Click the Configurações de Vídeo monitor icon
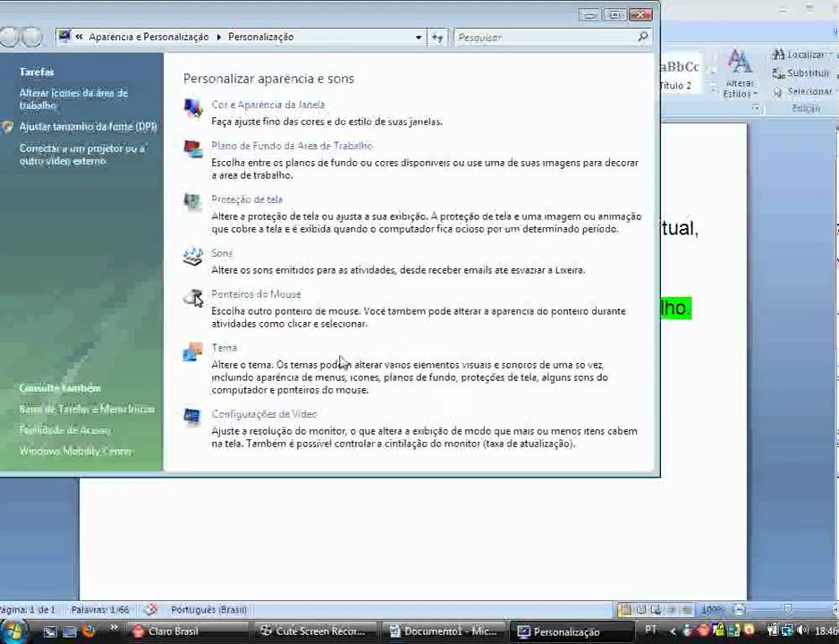Viewport: 839px width, 644px height. tap(192, 418)
